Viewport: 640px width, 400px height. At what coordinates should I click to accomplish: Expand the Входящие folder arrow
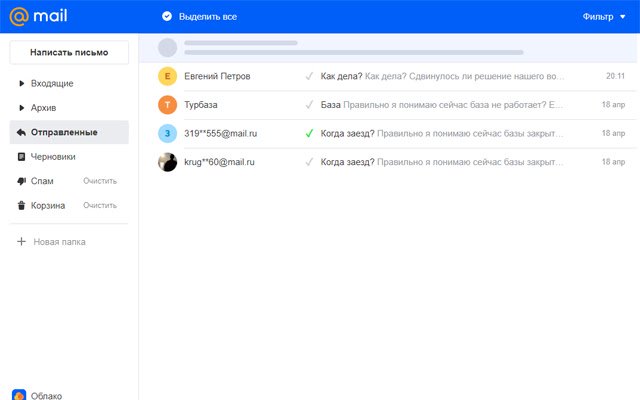[21, 83]
